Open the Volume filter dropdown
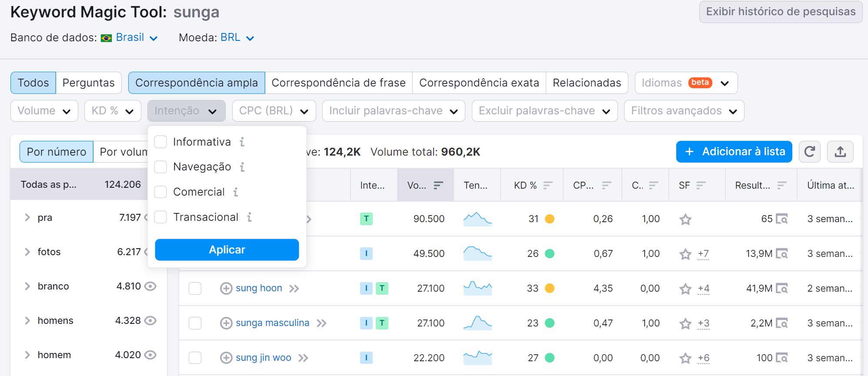The image size is (868, 376). [x=44, y=111]
